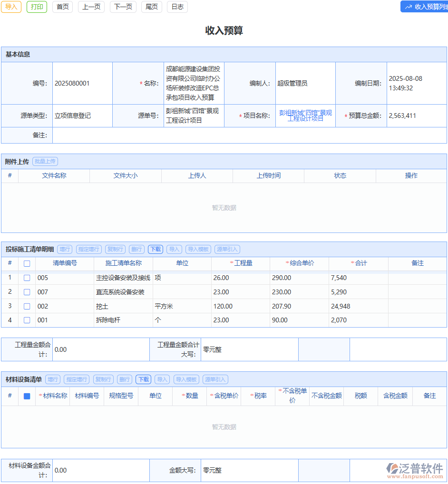Open the 日志 log viewer

click(x=177, y=7)
